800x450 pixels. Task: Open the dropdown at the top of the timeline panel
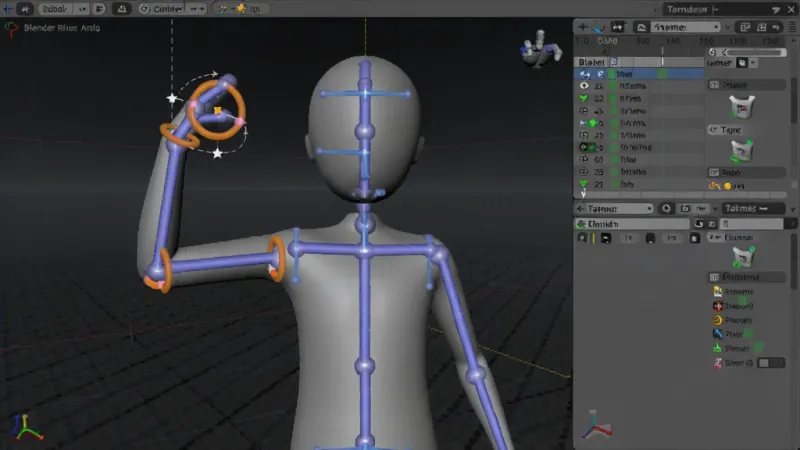pyautogui.click(x=685, y=27)
